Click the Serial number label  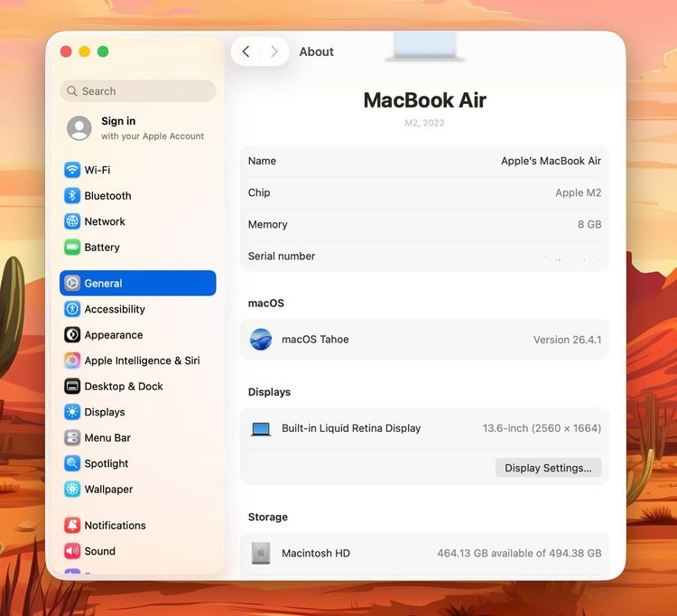point(282,257)
